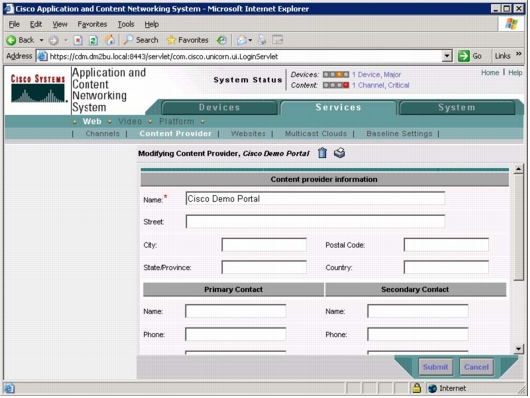Open the Back button history dropdown arrow
This screenshot has height=398, width=530.
click(x=41, y=40)
